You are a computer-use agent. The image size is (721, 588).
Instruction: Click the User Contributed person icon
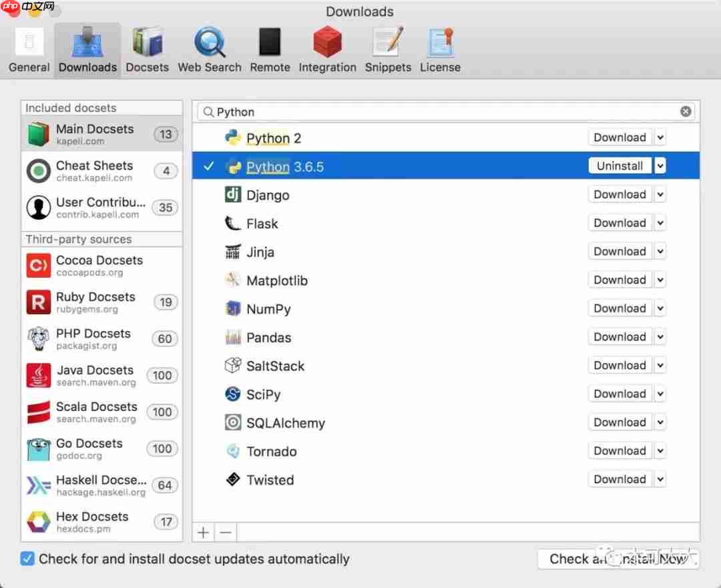click(39, 208)
